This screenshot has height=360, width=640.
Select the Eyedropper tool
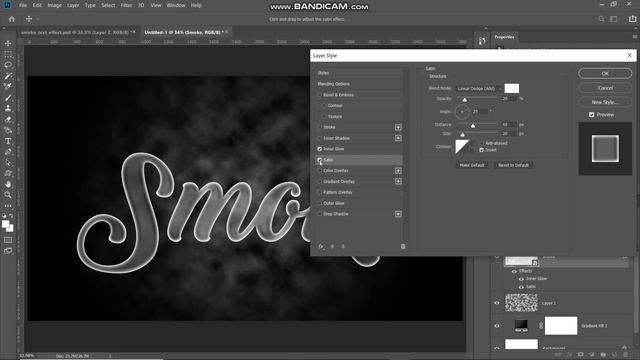[x=8, y=87]
